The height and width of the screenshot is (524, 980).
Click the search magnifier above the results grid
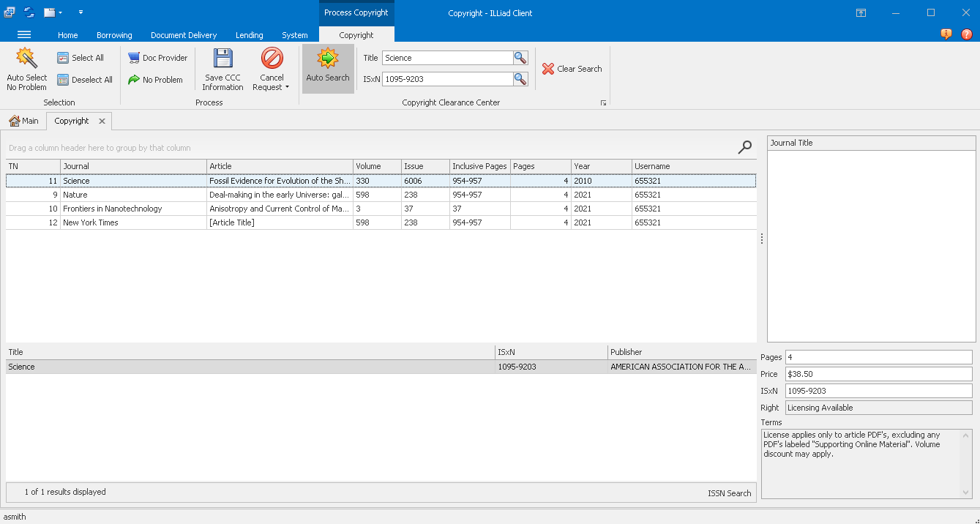(x=745, y=147)
